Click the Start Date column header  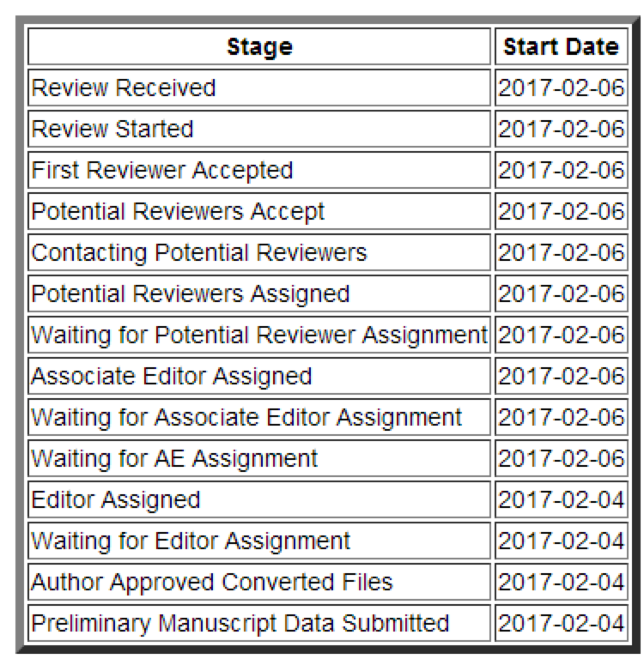561,46
